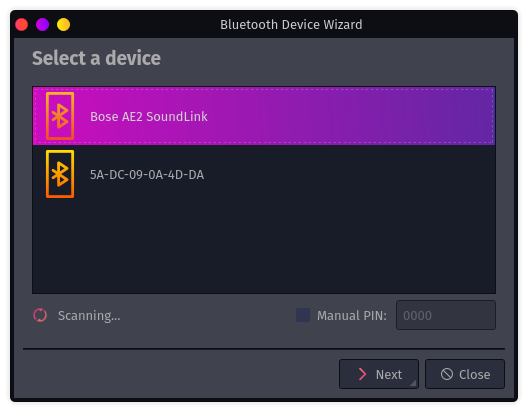Click the Manual PIN label text
This screenshot has width=528, height=412.
pyautogui.click(x=352, y=316)
